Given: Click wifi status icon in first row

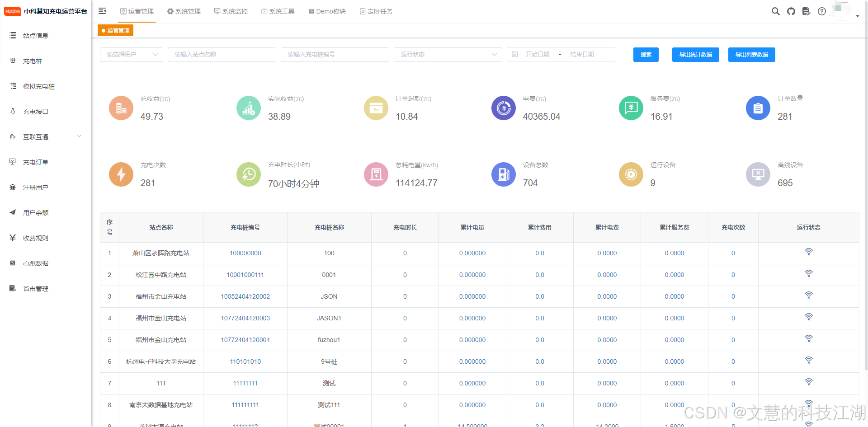Looking at the screenshot, I should 808,252.
